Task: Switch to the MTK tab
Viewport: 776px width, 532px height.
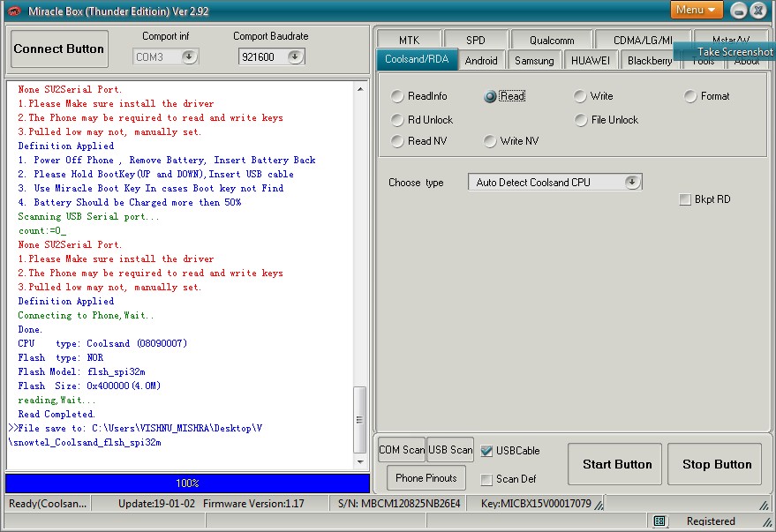Action: coord(409,40)
